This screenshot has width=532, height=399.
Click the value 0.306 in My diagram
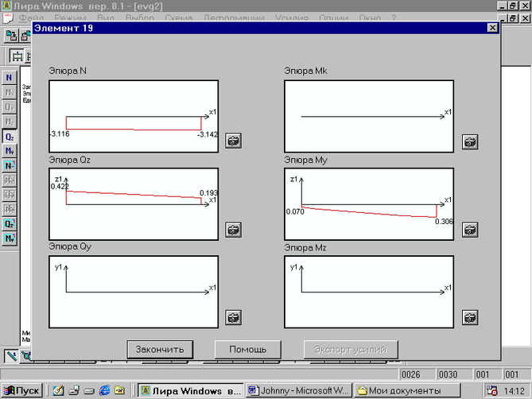point(444,222)
